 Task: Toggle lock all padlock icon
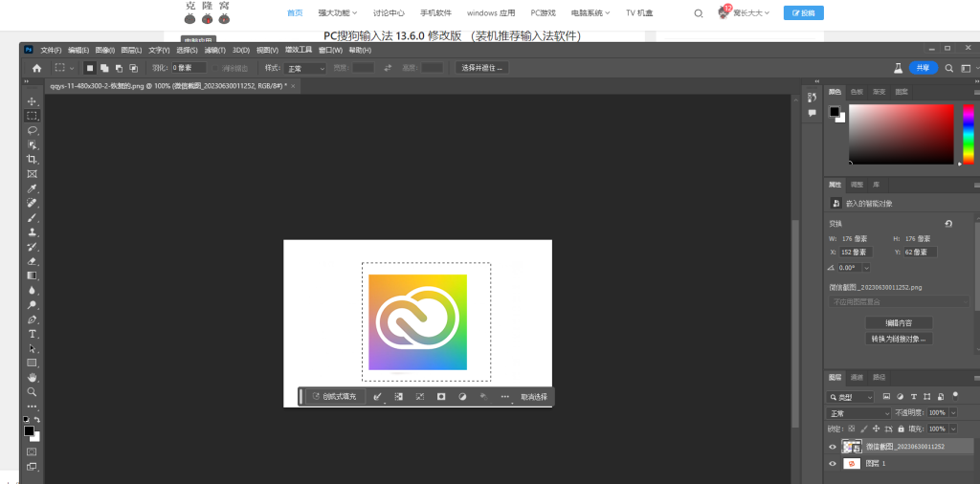(x=901, y=429)
